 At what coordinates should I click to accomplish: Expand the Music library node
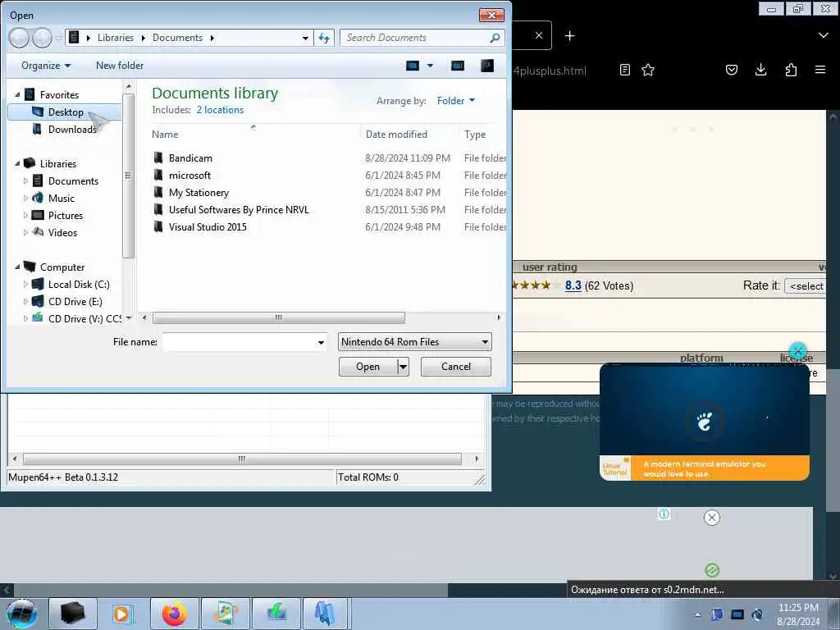pyautogui.click(x=25, y=199)
